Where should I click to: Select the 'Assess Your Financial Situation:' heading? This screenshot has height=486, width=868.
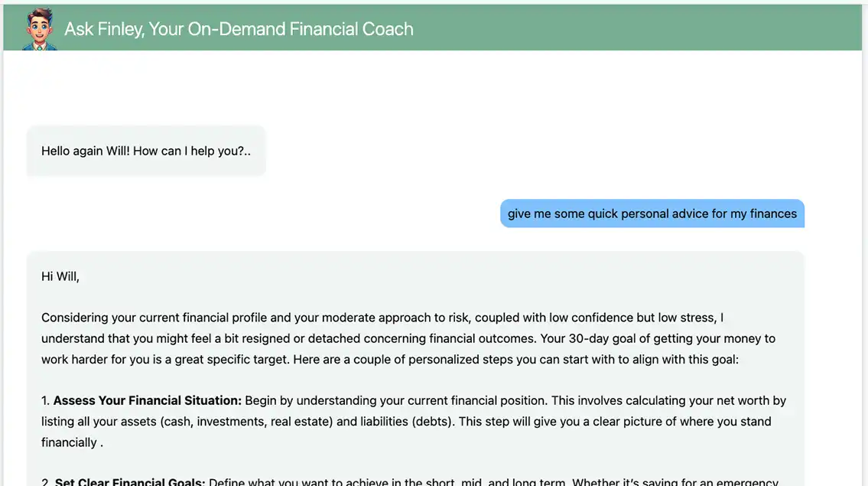click(x=148, y=400)
